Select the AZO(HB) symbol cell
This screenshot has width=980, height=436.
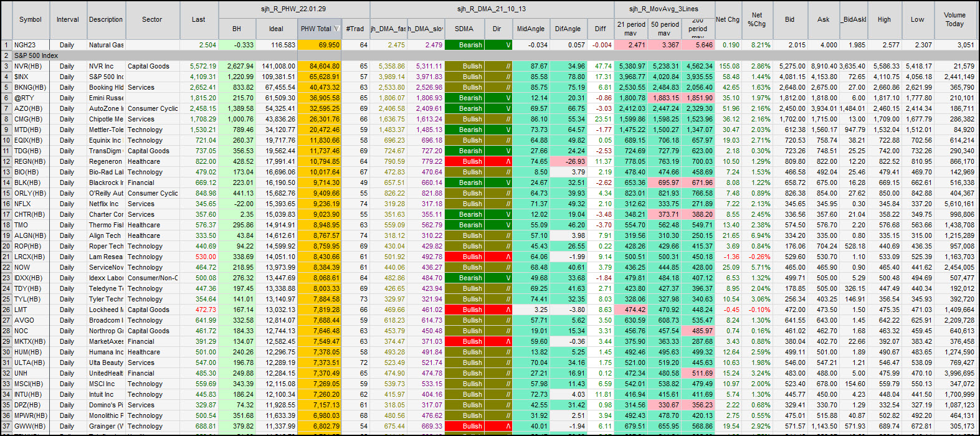click(31, 108)
